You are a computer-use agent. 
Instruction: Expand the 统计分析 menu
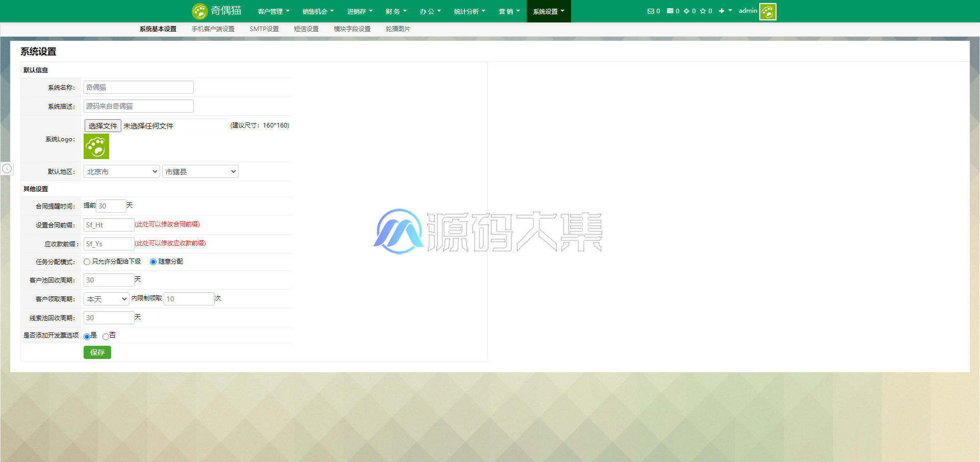click(x=470, y=11)
